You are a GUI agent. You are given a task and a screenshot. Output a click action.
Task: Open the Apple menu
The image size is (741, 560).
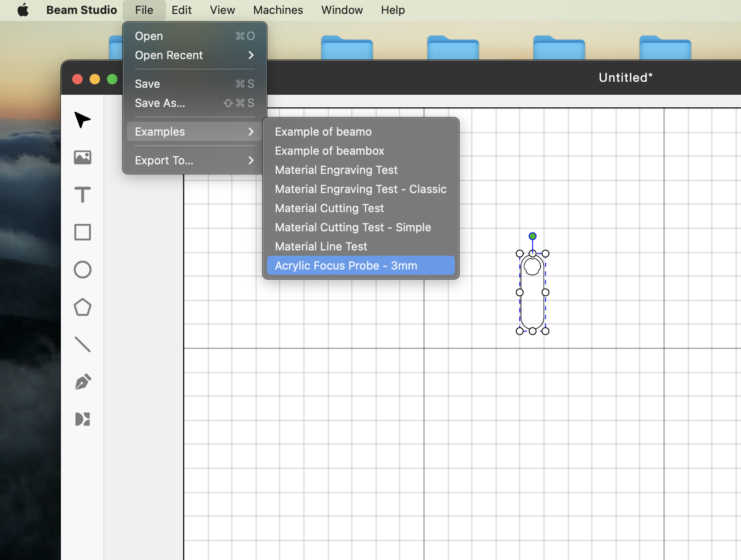(23, 10)
